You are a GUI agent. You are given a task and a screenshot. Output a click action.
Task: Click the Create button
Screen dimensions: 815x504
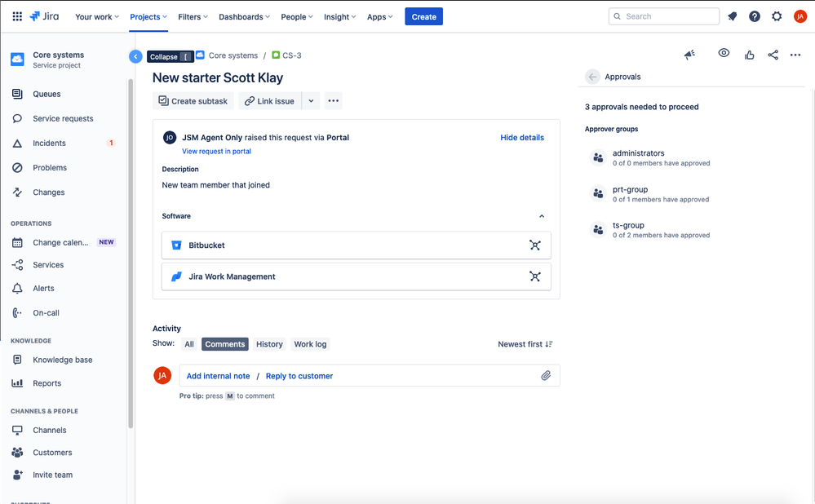423,16
